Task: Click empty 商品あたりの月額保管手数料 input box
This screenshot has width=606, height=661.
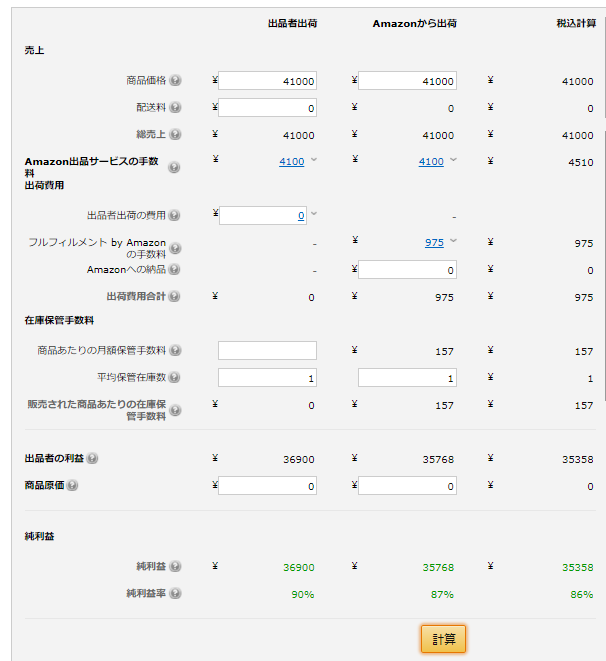Action: (267, 350)
